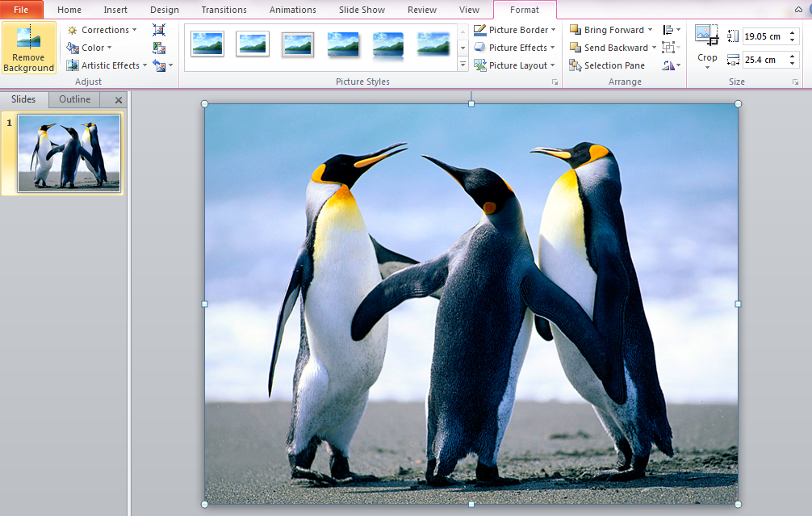
Task: Select the penguin slide 1 thumbnail
Action: pyautogui.click(x=69, y=153)
